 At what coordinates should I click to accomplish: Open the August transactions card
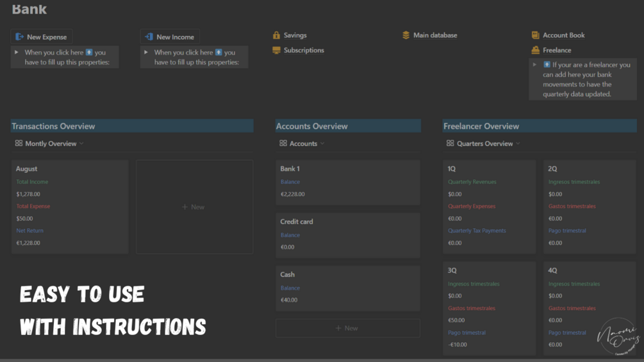[70, 206]
